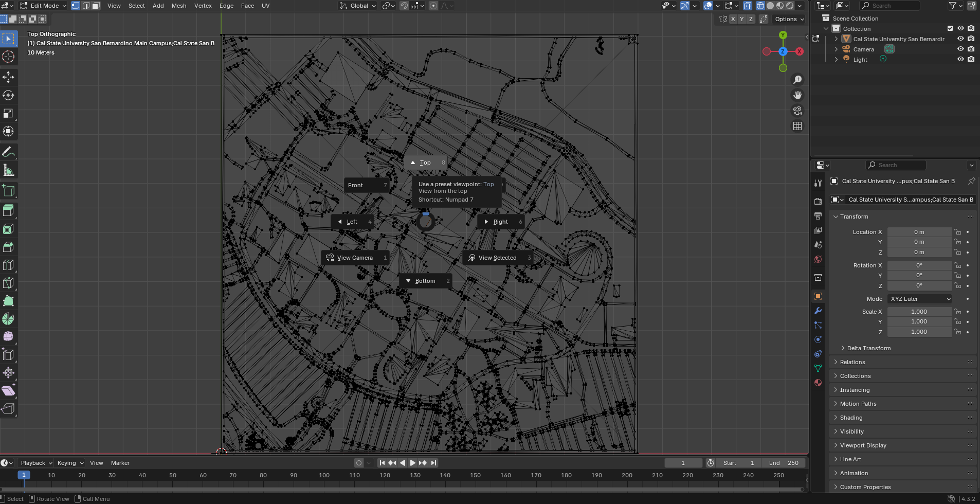Click the viewport pan hand icon
Screen dimensions: 980x504
(797, 95)
